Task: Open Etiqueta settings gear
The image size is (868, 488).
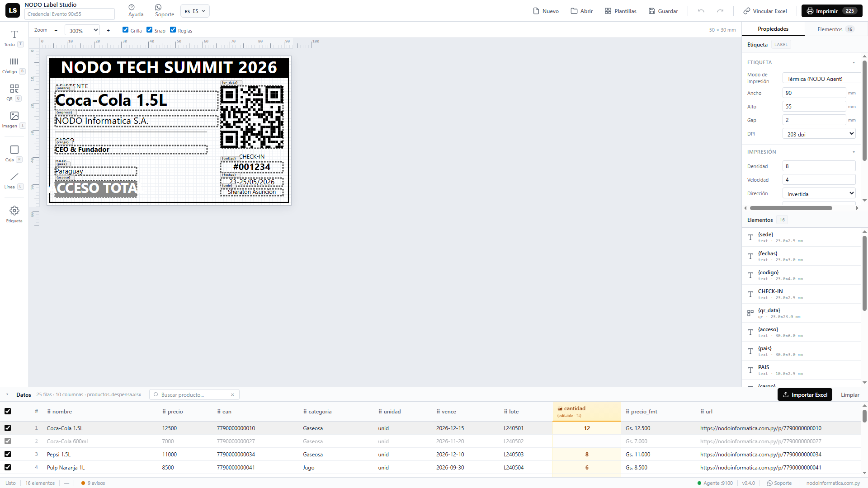Action: 14,214
